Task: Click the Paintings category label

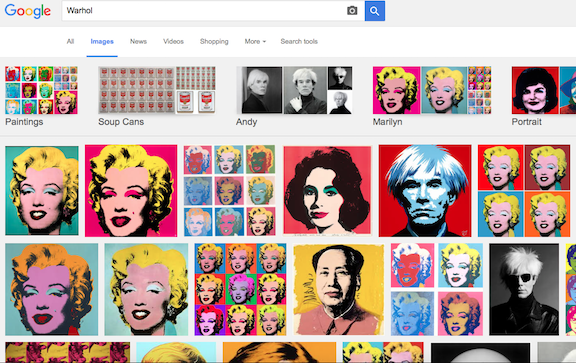Action: coord(24,122)
